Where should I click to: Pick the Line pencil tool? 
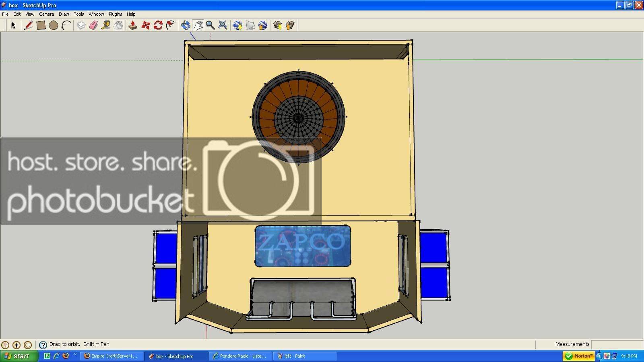click(28, 25)
